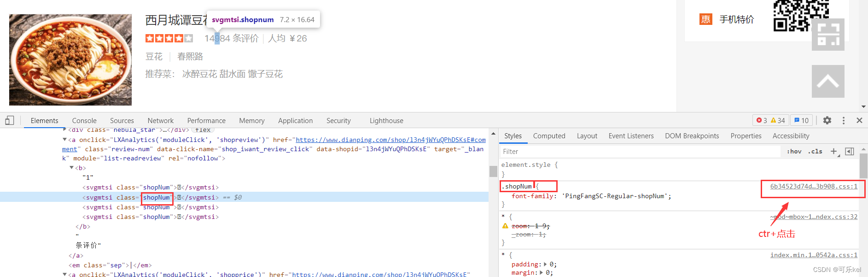This screenshot has width=868, height=277.
Task: Add new style rule plus icon
Action: point(834,151)
